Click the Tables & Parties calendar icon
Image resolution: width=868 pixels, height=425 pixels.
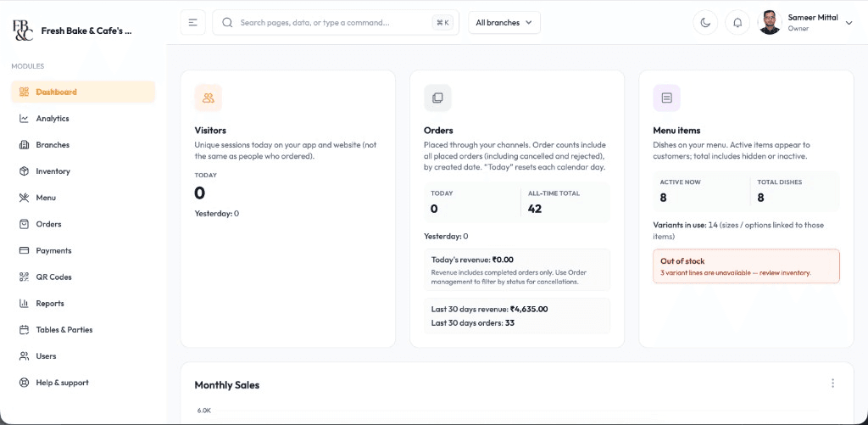point(24,330)
